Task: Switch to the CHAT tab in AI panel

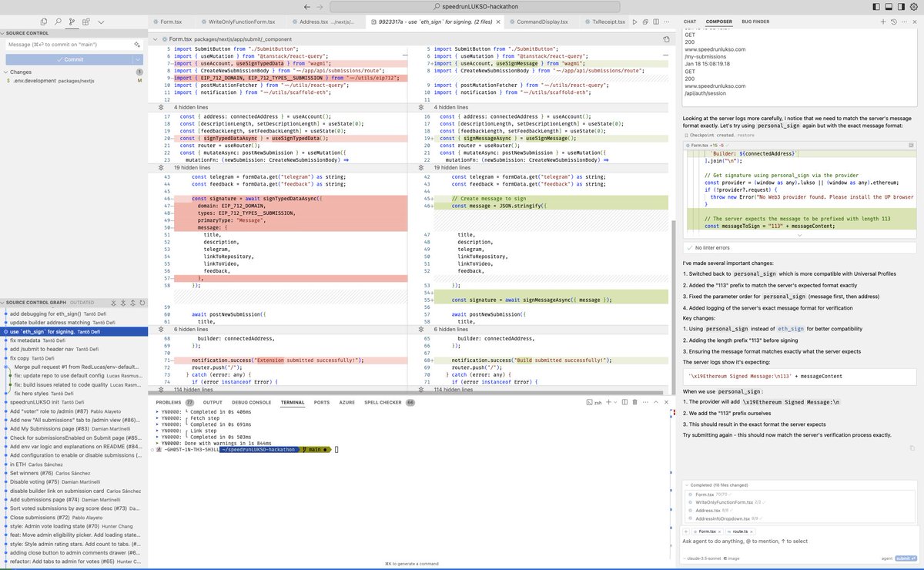Action: (x=690, y=22)
